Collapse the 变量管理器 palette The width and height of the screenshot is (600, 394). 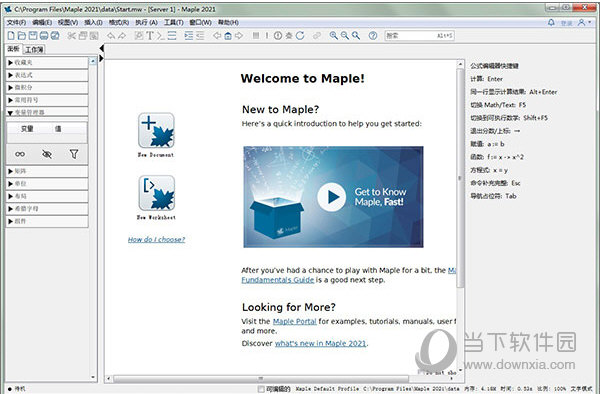tap(47, 112)
